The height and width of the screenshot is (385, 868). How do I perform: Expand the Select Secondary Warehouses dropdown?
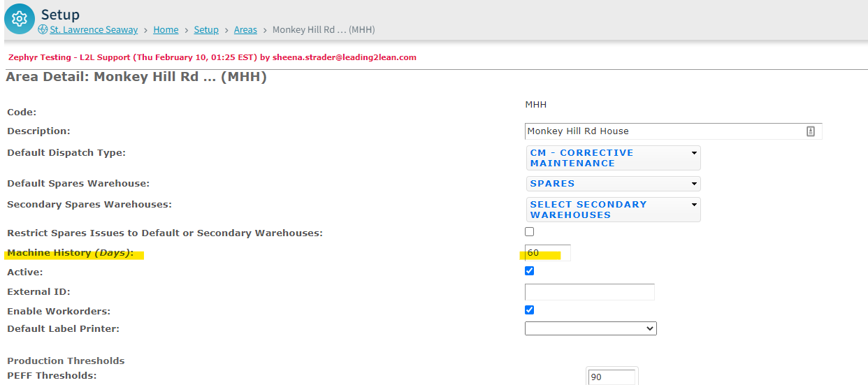click(613, 210)
